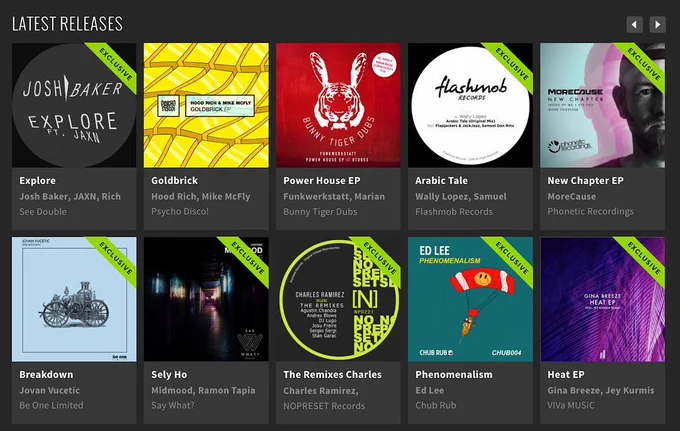The image size is (680, 431).
Task: Click the Explore release title
Action: (x=37, y=181)
